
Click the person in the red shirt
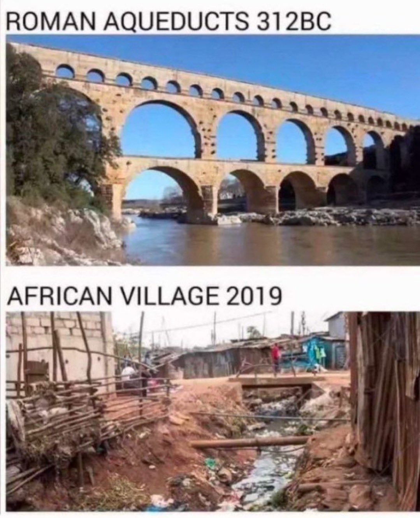[276, 356]
